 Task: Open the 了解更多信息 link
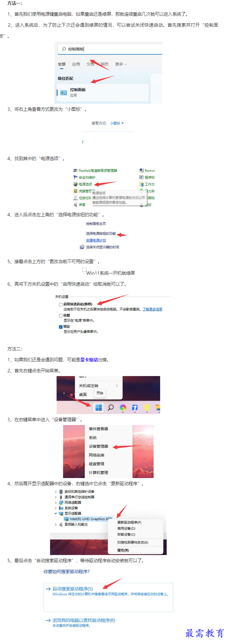click(153, 309)
